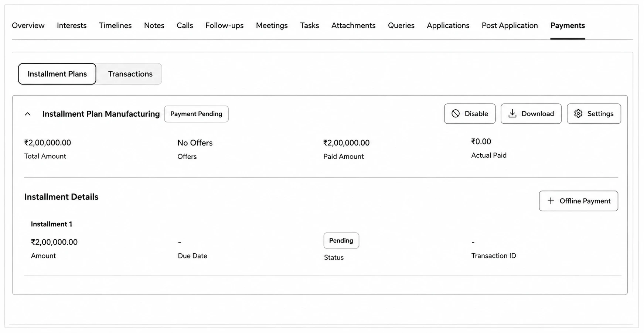Click the Download button label
The image size is (644, 333).
coord(538,114)
